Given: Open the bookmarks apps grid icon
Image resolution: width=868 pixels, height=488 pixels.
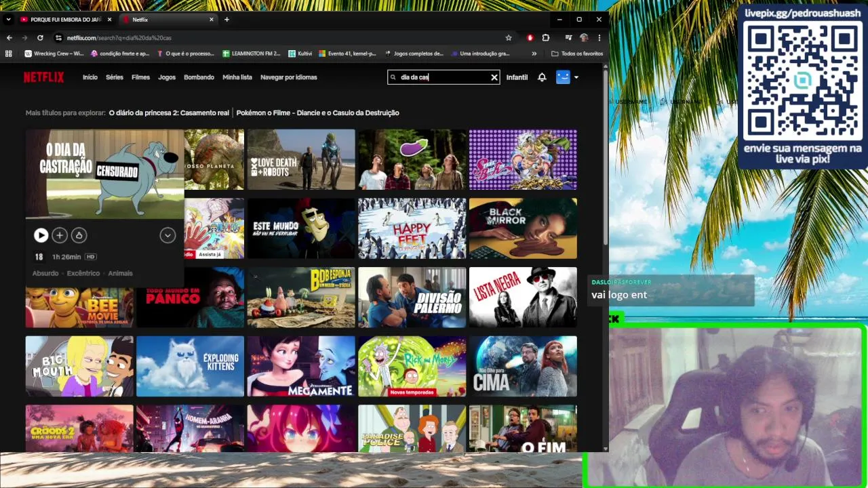Looking at the screenshot, I should pos(9,54).
